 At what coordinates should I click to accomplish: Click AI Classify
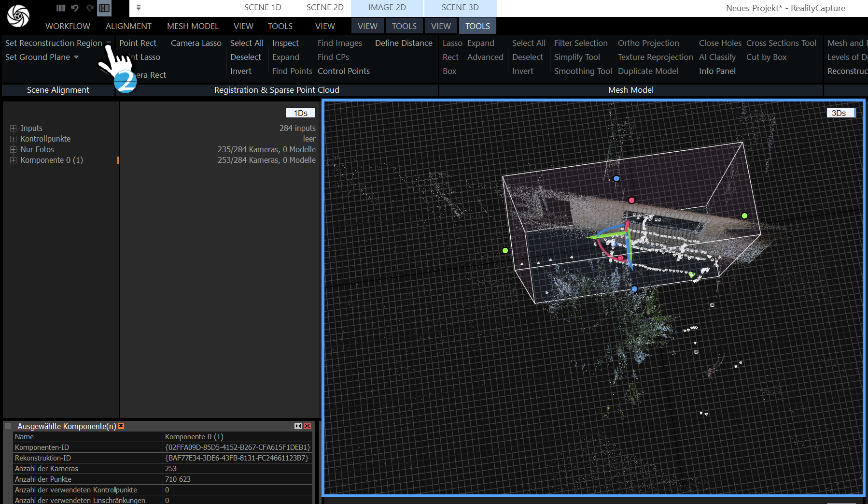tap(717, 57)
